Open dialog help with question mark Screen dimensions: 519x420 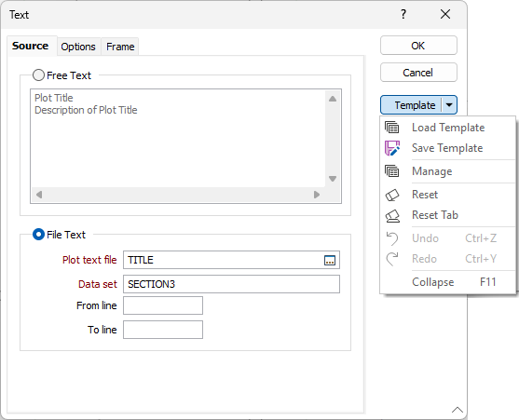click(403, 14)
